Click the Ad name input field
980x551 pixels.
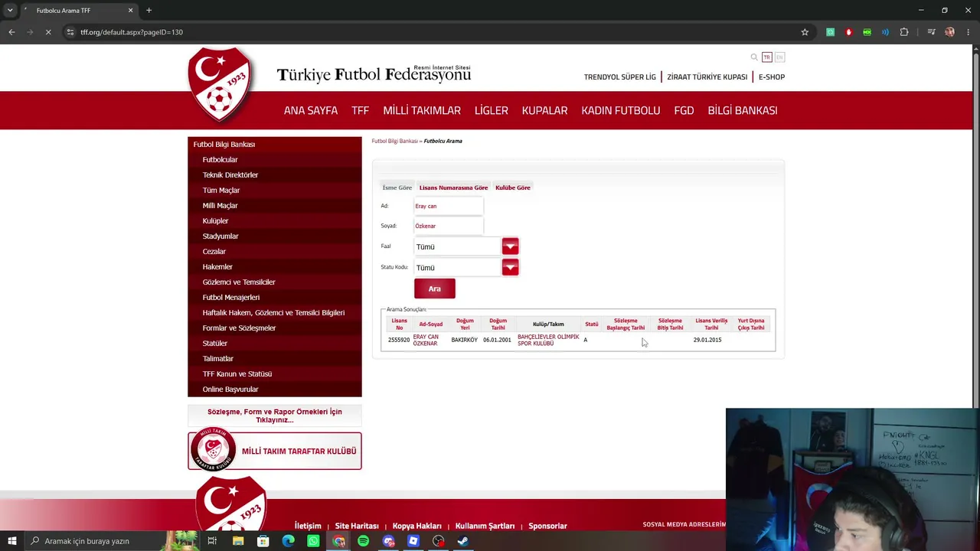(x=449, y=206)
